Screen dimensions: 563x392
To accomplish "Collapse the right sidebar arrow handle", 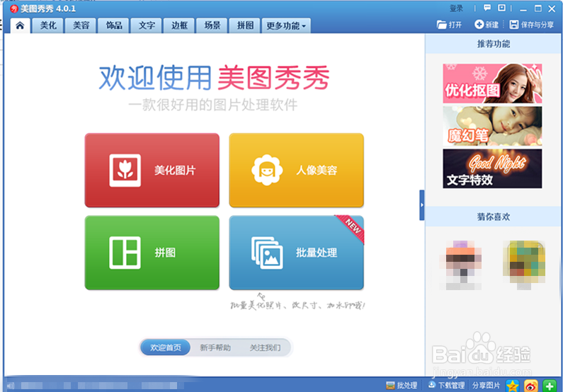I will coord(422,205).
